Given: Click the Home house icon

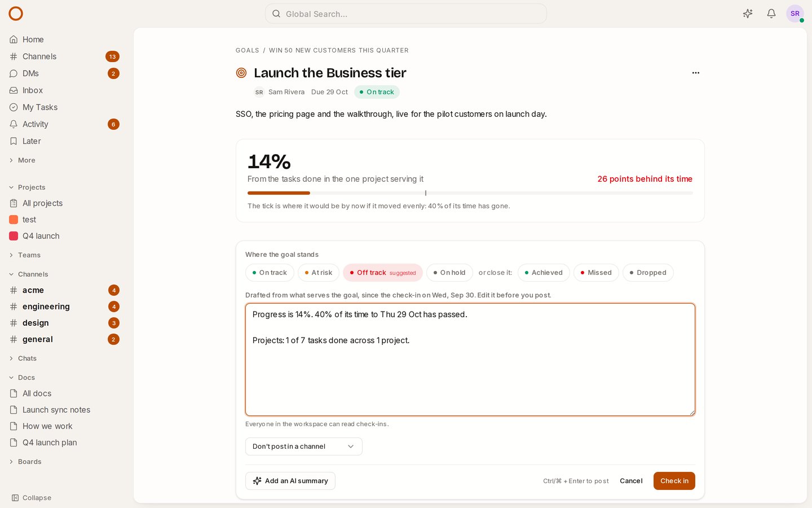Looking at the screenshot, I should click(14, 40).
